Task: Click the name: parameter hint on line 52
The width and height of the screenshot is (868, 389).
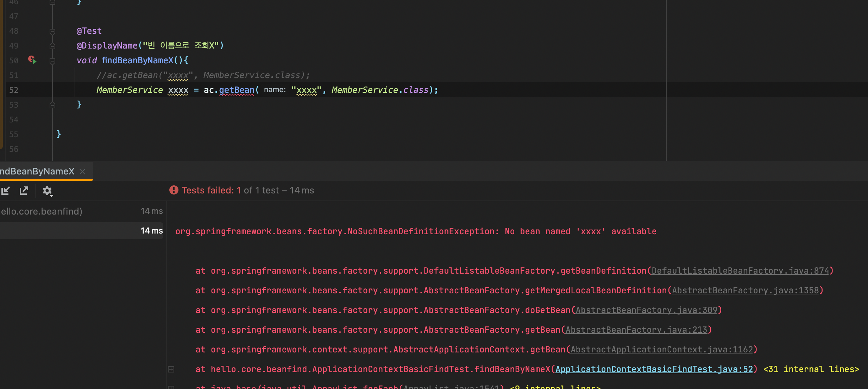Action: coord(275,90)
